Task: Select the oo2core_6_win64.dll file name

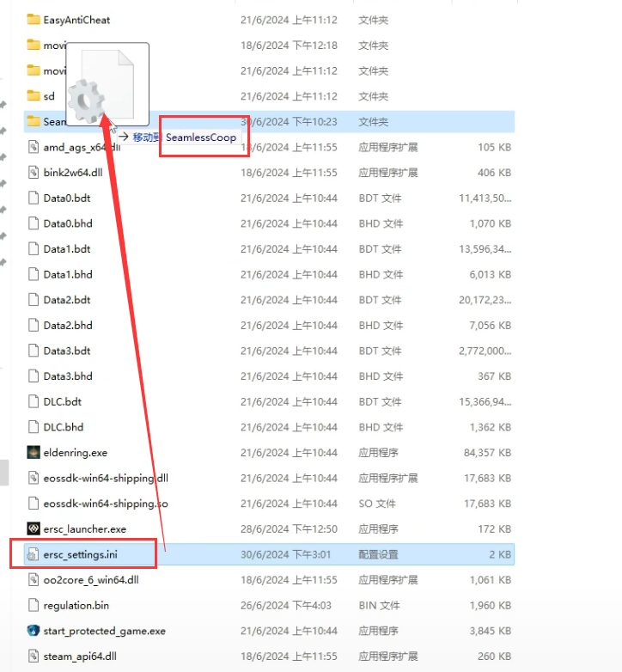Action: click(90, 580)
